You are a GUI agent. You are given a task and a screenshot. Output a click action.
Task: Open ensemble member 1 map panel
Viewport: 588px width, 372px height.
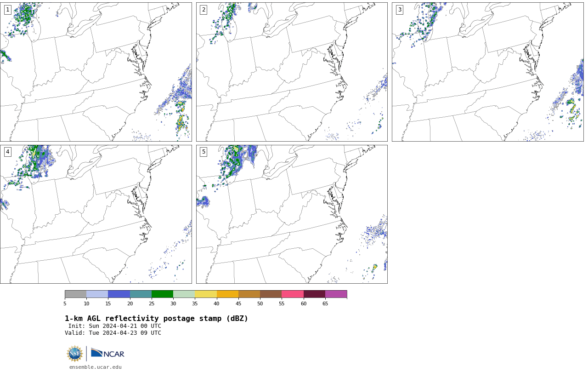pyautogui.click(x=96, y=72)
